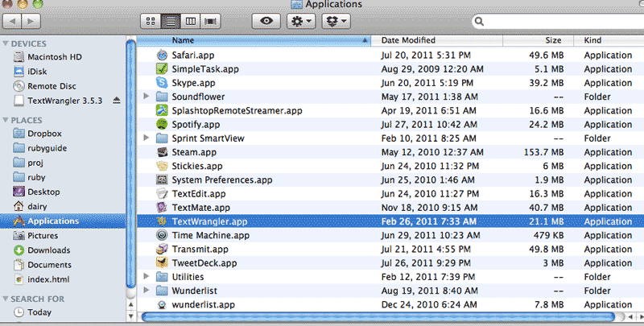
Task: Click the sidebar scroll up arrow
Action: click(x=130, y=304)
